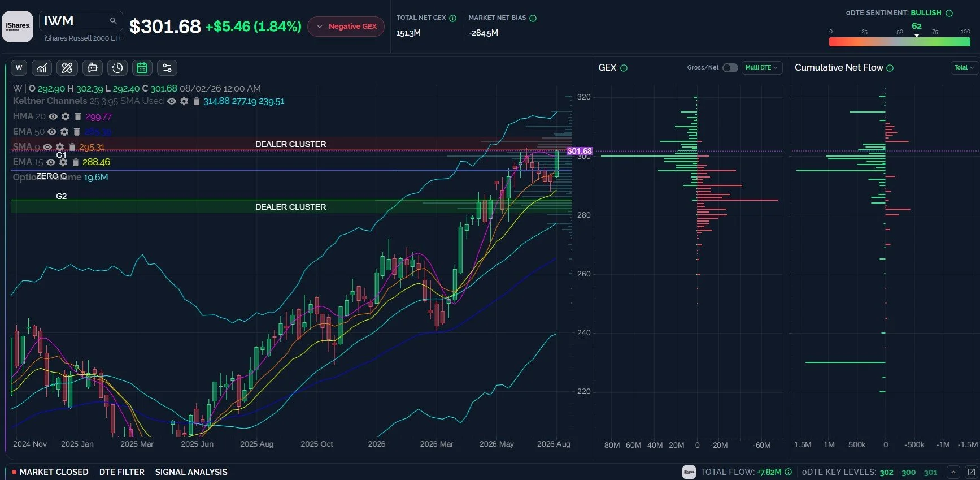Remove the HMA 20 indicator
The width and height of the screenshot is (980, 480).
[x=78, y=116]
